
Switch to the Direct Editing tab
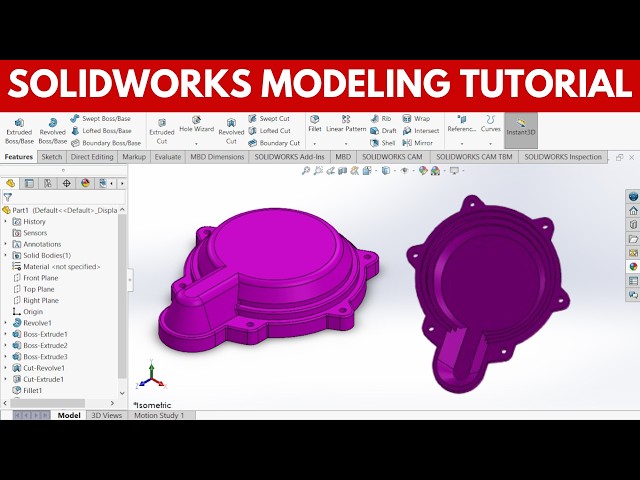click(92, 157)
